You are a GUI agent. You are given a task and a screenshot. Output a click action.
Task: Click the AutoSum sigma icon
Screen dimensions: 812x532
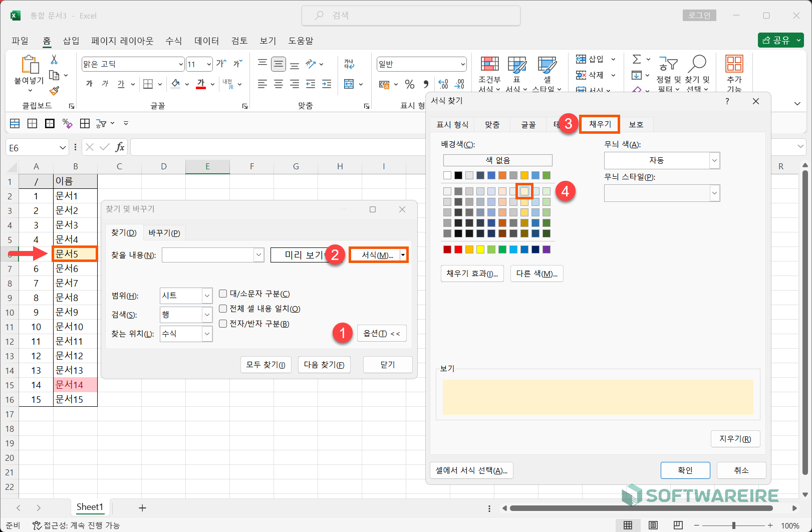(637, 59)
